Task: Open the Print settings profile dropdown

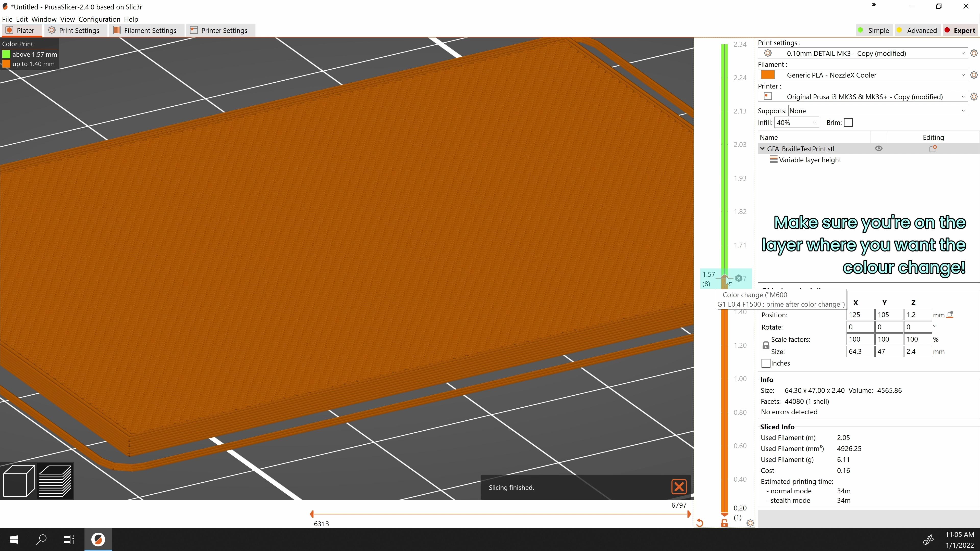Action: [x=864, y=53]
